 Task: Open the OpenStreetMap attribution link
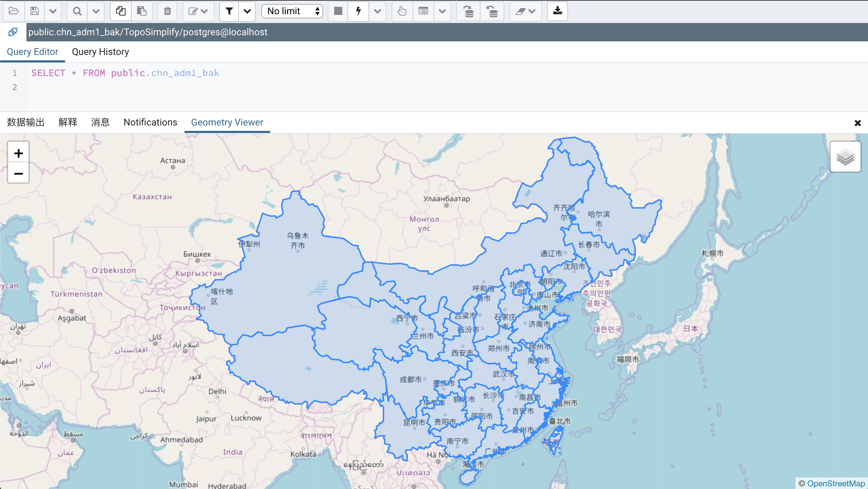pos(836,483)
